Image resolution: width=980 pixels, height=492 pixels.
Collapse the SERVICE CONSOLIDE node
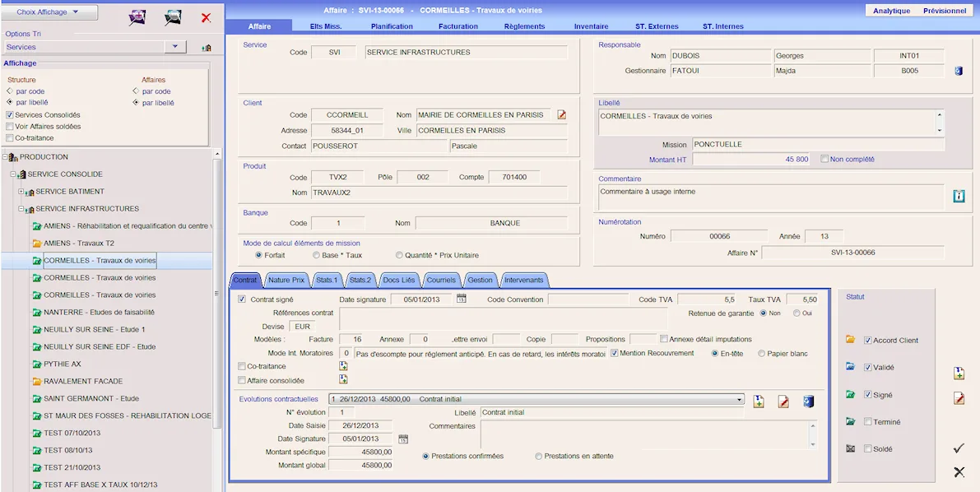(x=13, y=174)
